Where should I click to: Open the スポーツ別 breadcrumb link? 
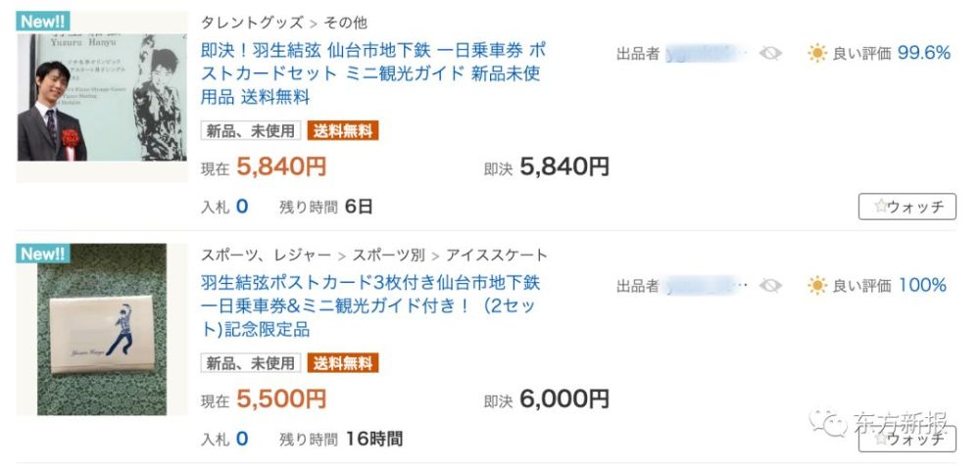pyautogui.click(x=388, y=255)
